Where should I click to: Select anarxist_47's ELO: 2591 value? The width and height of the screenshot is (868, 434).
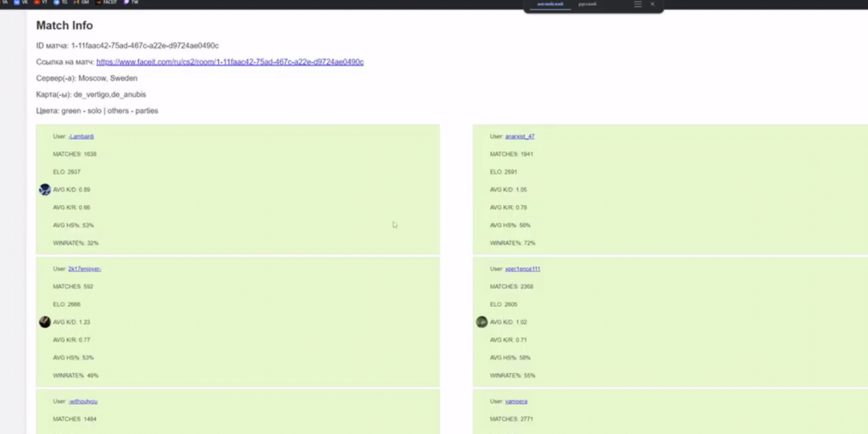pyautogui.click(x=504, y=171)
